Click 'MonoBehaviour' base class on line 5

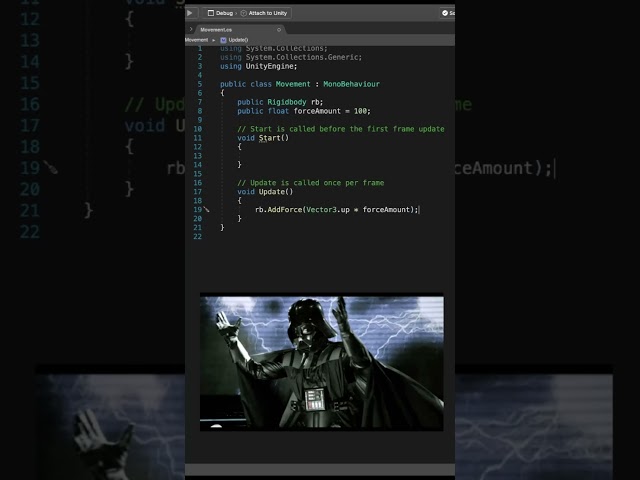pos(351,84)
